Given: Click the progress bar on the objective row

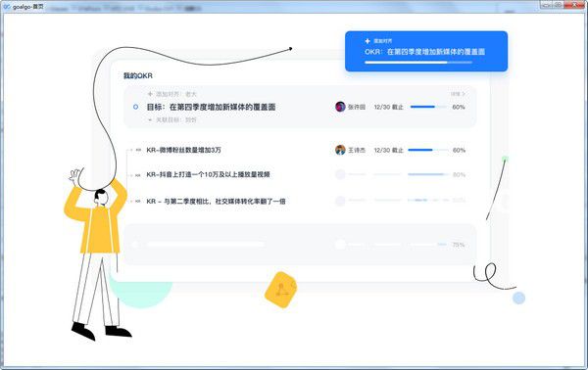Looking at the screenshot, I should point(428,107).
